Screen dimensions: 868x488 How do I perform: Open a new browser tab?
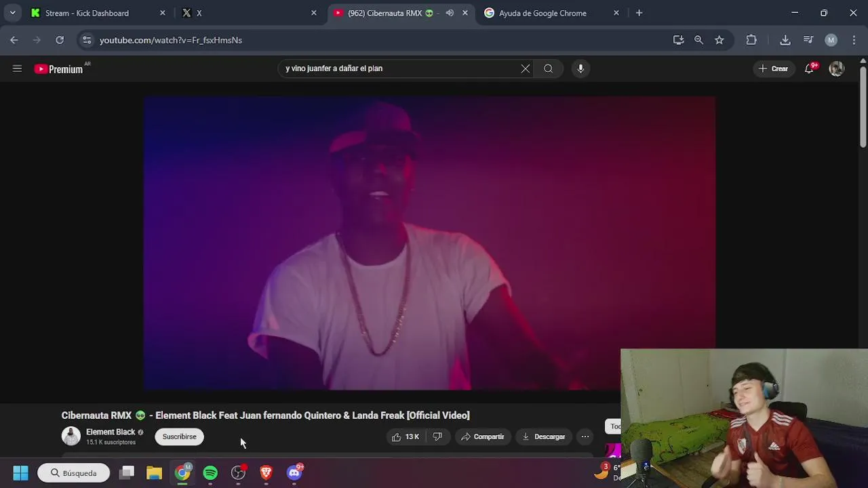point(639,13)
